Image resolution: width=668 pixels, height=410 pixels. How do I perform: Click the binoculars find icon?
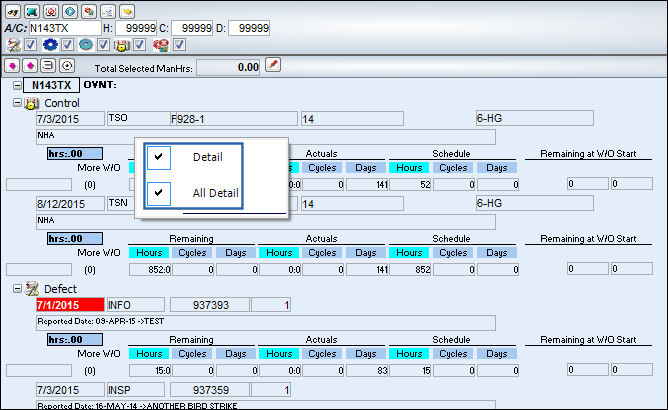pos(13,12)
